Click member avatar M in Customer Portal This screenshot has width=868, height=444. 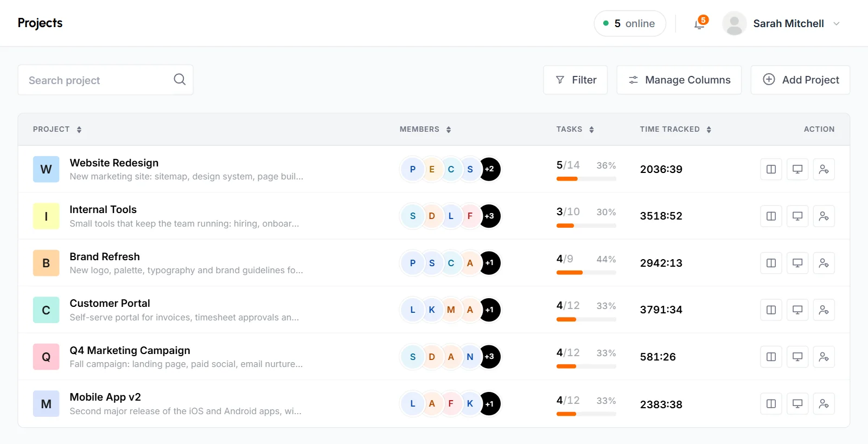[x=451, y=310]
